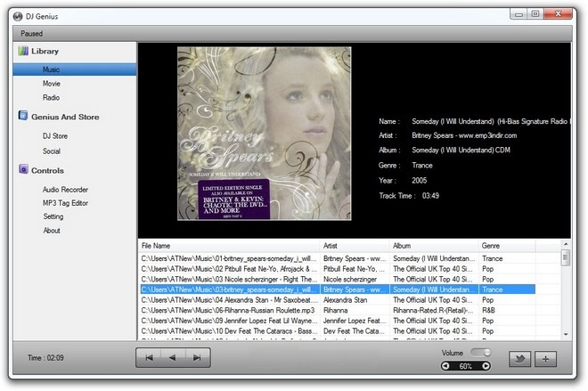Select the 02 Pitbull Feat Ne-Yo track
The width and height of the screenshot is (588, 391).
338,269
